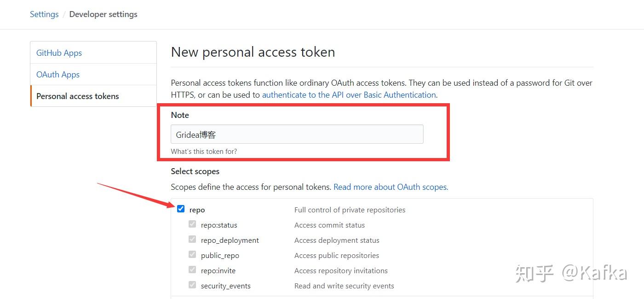Enable the repo:invite scope
This screenshot has width=644, height=299.
point(192,270)
